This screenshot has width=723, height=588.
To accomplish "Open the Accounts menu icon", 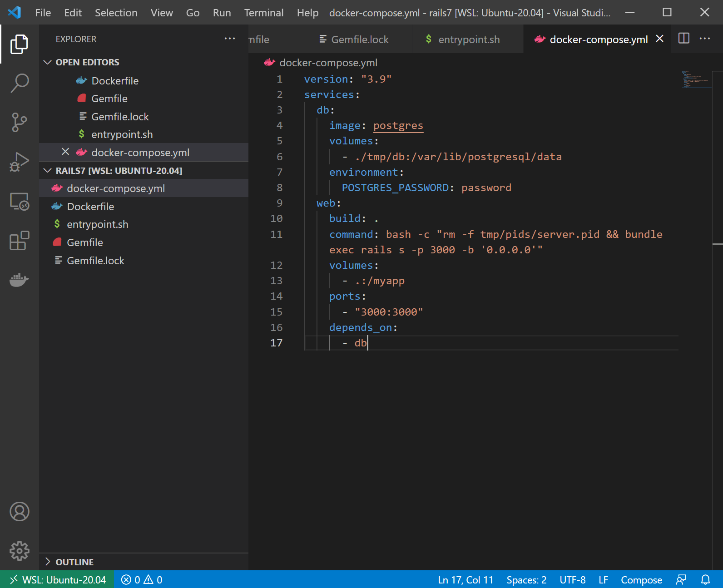I will [x=19, y=512].
